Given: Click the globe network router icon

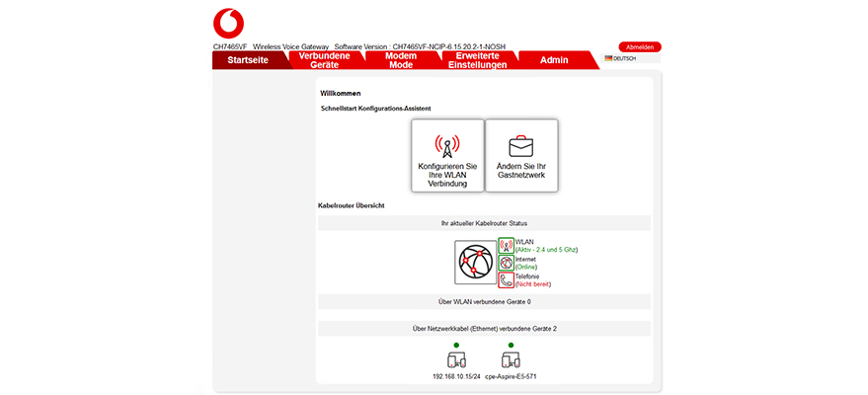Looking at the screenshot, I should click(475, 263).
